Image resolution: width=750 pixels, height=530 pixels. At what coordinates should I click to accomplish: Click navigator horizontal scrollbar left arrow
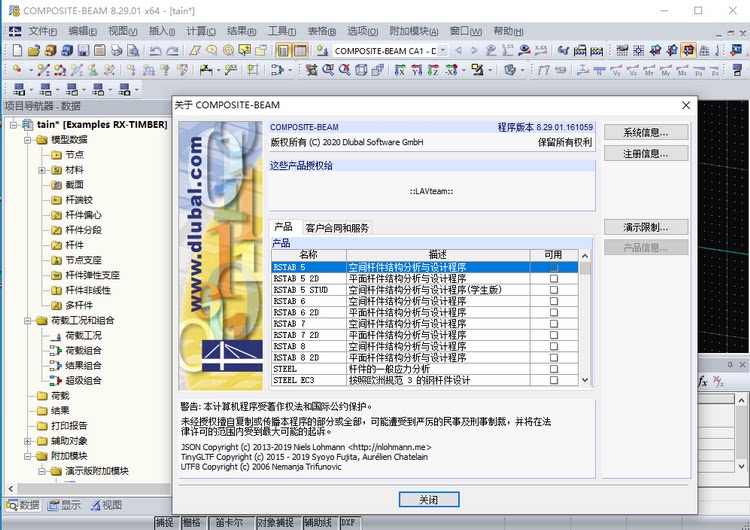(x=11, y=489)
